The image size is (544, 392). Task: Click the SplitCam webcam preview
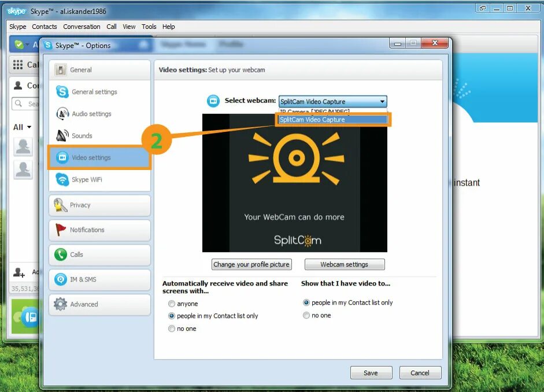coord(295,183)
